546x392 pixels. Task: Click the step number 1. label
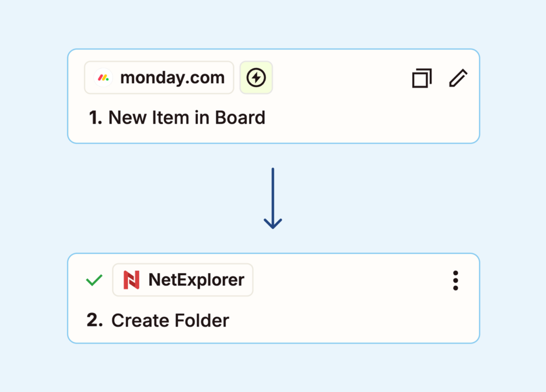point(95,117)
